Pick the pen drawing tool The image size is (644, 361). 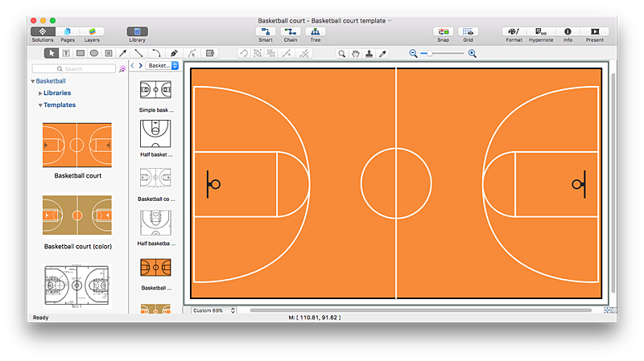pyautogui.click(x=174, y=53)
